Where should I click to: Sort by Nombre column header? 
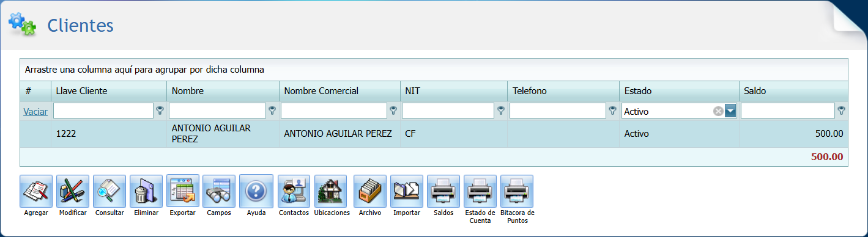tap(223, 91)
